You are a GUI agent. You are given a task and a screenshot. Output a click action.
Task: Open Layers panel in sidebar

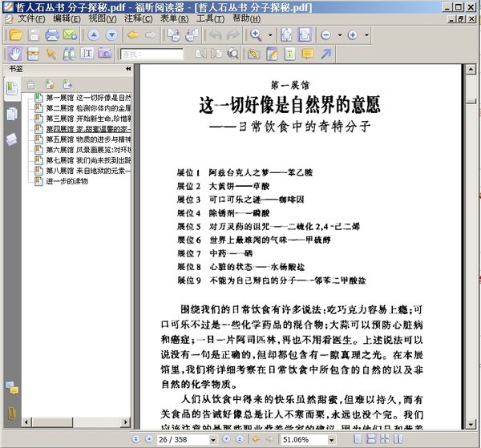[x=12, y=139]
